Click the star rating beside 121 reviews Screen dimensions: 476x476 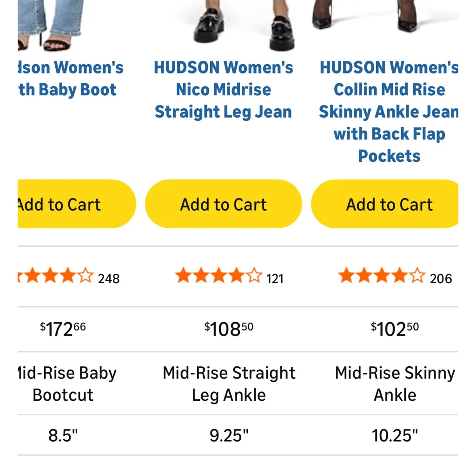point(218,276)
